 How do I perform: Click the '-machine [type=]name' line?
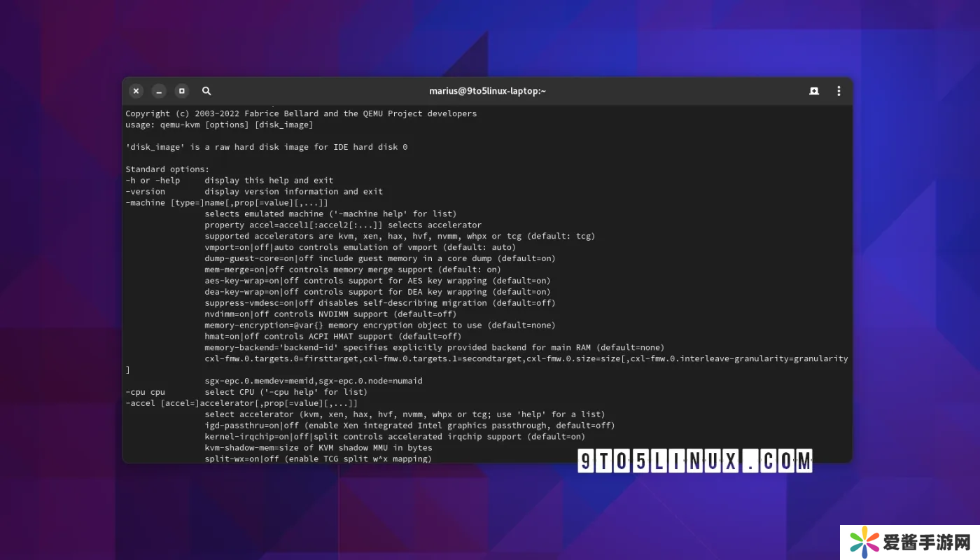[x=226, y=203]
